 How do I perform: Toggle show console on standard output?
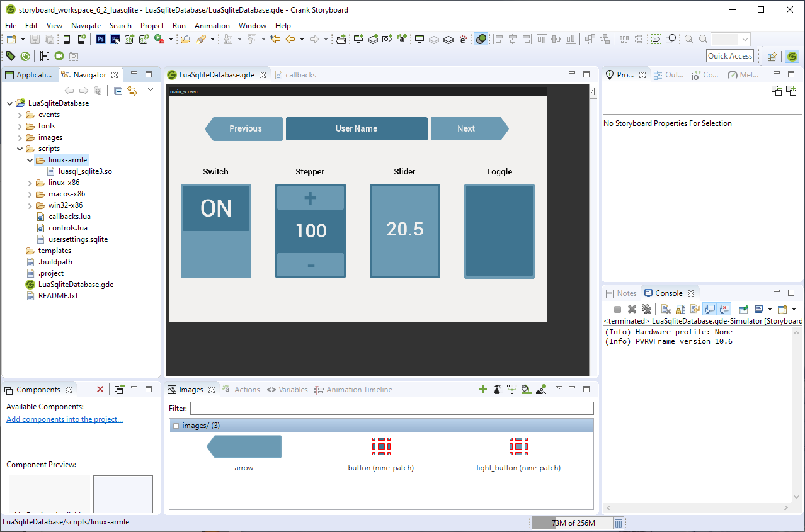710,309
